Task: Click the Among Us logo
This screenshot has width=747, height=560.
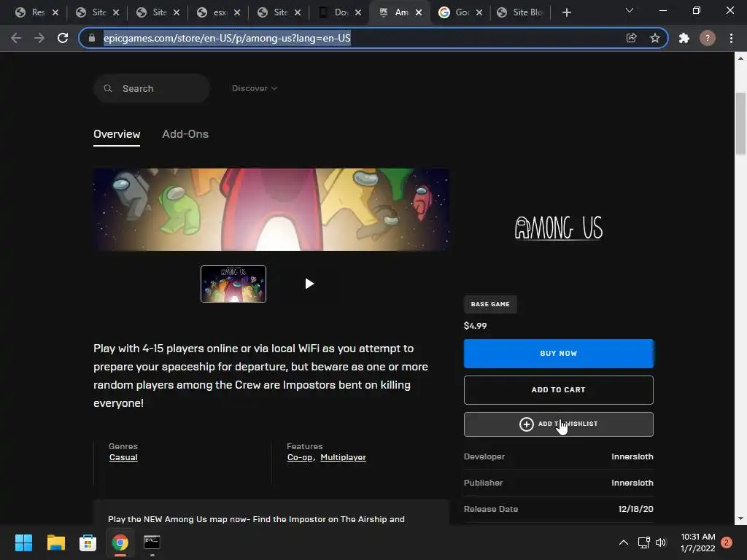Action: [x=558, y=227]
